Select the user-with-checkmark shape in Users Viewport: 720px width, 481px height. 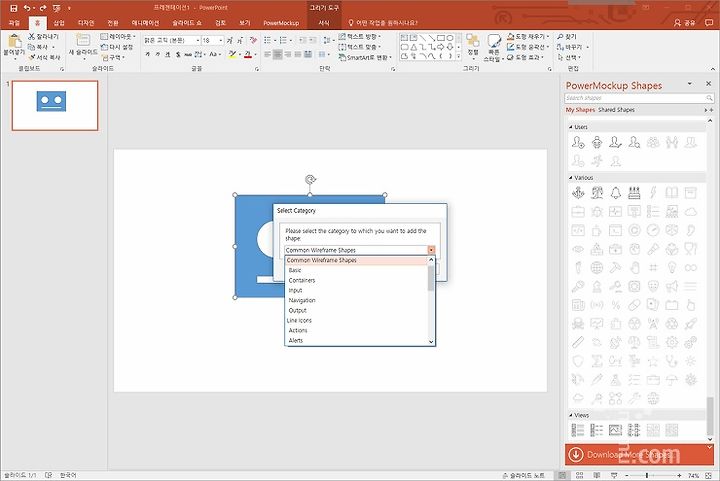click(616, 143)
